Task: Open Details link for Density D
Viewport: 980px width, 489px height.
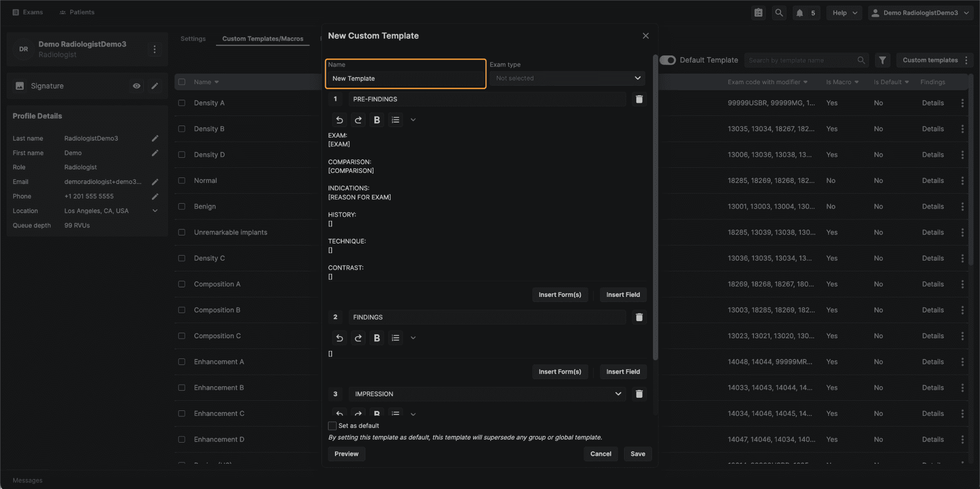Action: 933,155
